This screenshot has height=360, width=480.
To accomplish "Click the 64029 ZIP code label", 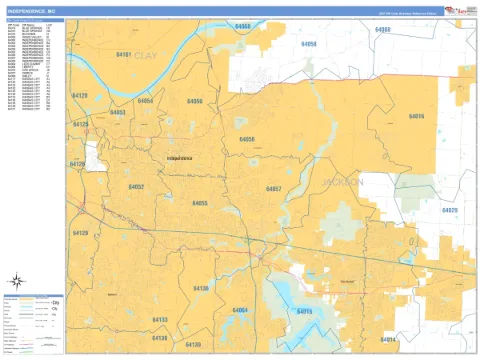I will [450, 210].
